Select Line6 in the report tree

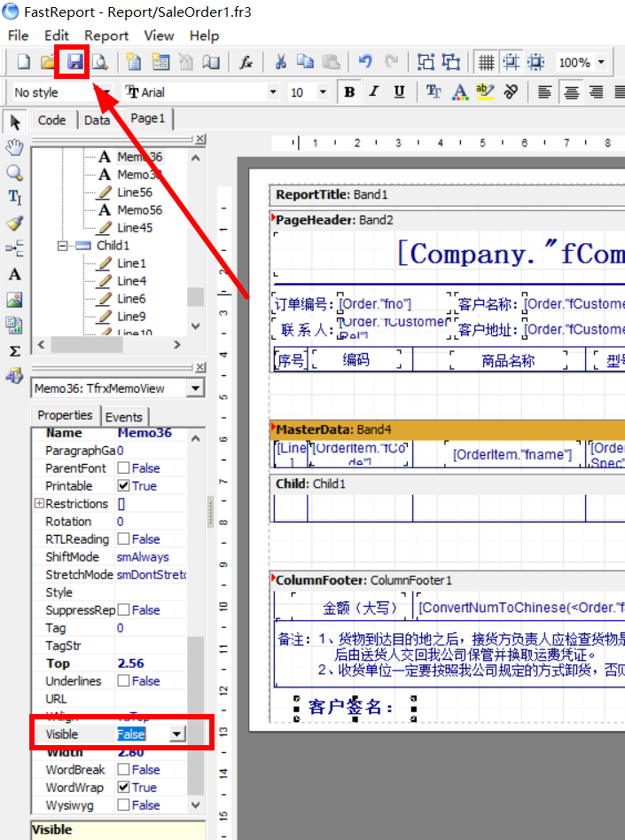click(x=131, y=299)
